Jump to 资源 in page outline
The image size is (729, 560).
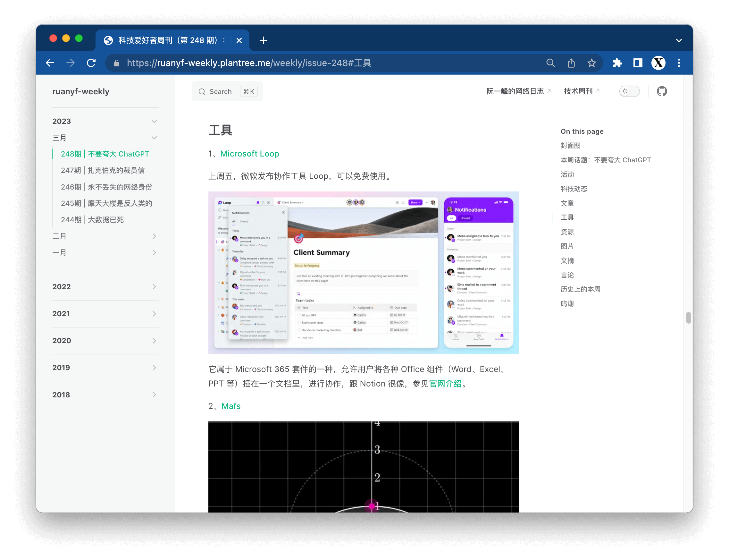pos(567,231)
